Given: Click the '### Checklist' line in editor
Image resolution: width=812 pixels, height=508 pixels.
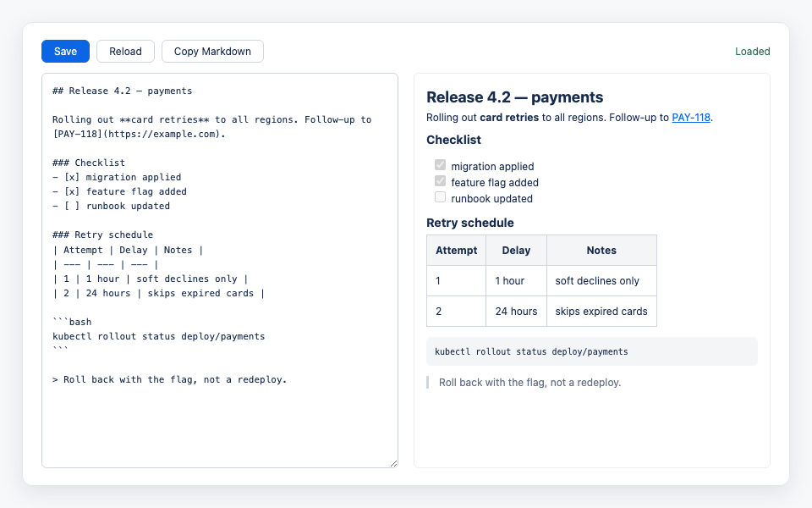Looking at the screenshot, I should click(x=89, y=163).
